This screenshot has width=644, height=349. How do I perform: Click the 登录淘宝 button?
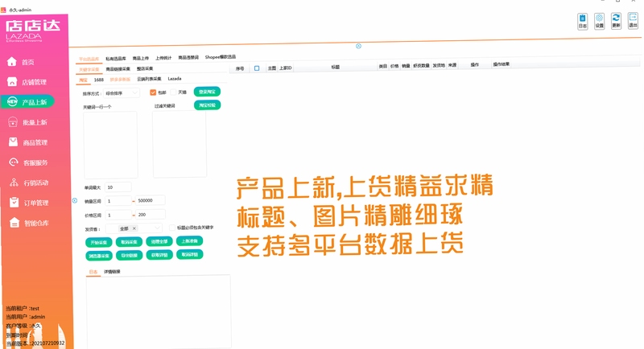207,92
